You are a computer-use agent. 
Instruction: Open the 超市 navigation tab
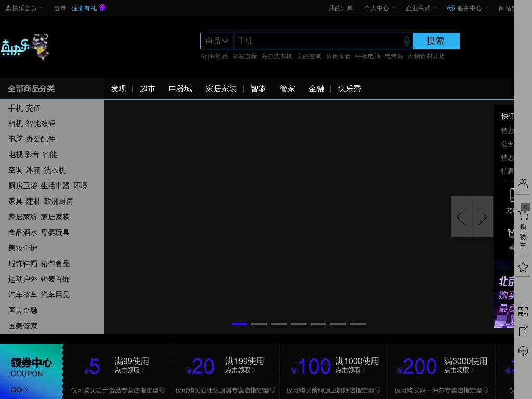point(147,89)
